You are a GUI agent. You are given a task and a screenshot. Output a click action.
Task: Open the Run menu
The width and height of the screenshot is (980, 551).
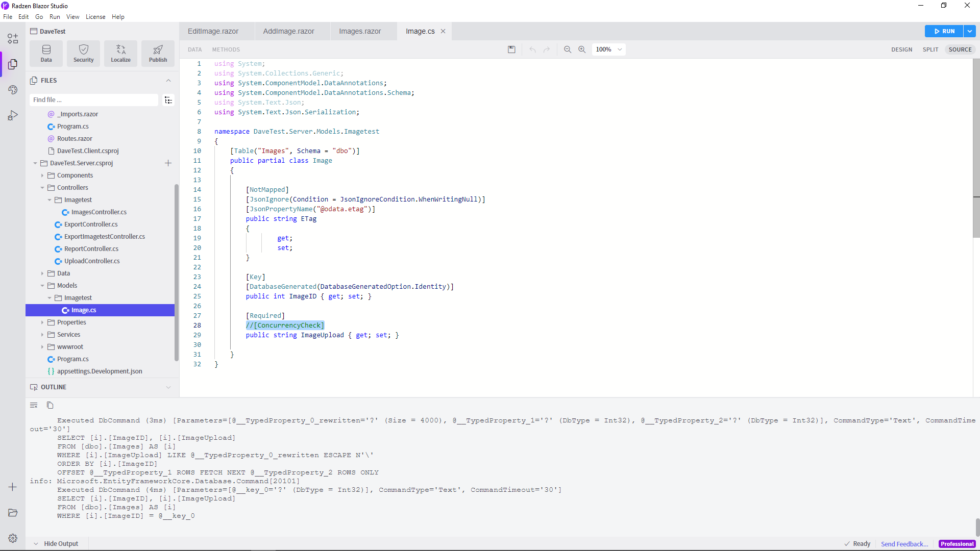point(55,16)
